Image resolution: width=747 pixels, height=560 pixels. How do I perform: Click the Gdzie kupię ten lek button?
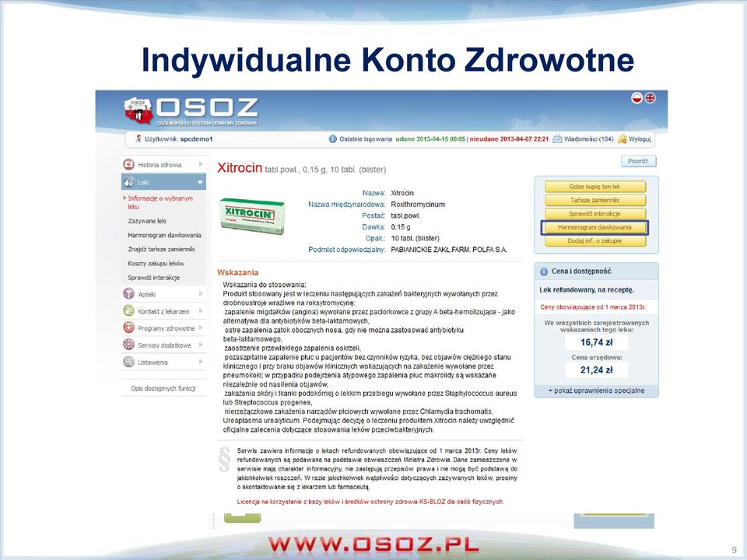coord(595,186)
